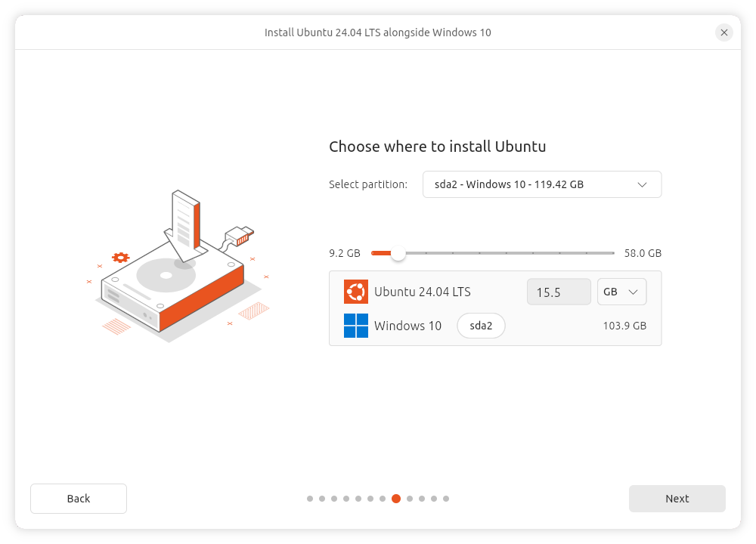Click the orange gear in the illustration
Image resolution: width=756 pixels, height=544 pixels.
point(120,258)
